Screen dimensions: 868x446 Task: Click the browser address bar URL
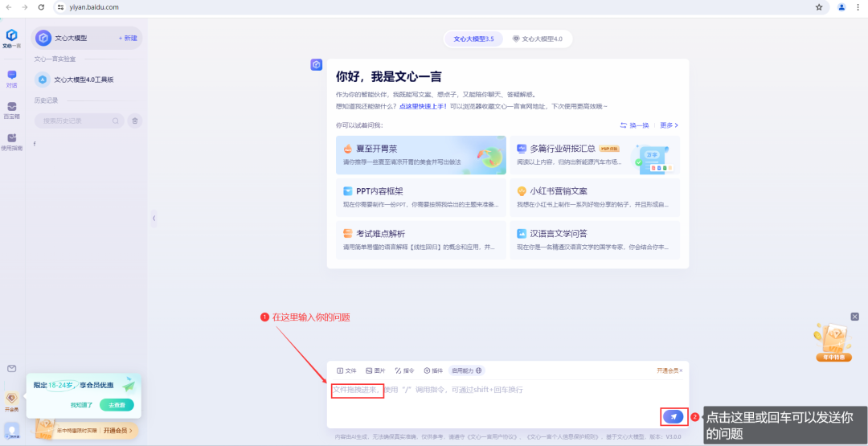click(95, 7)
